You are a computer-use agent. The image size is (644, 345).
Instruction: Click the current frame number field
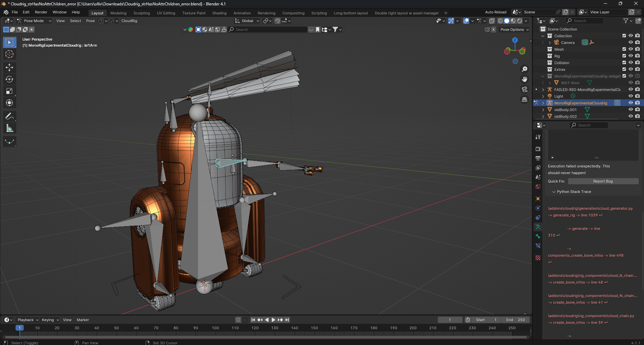[450, 320]
